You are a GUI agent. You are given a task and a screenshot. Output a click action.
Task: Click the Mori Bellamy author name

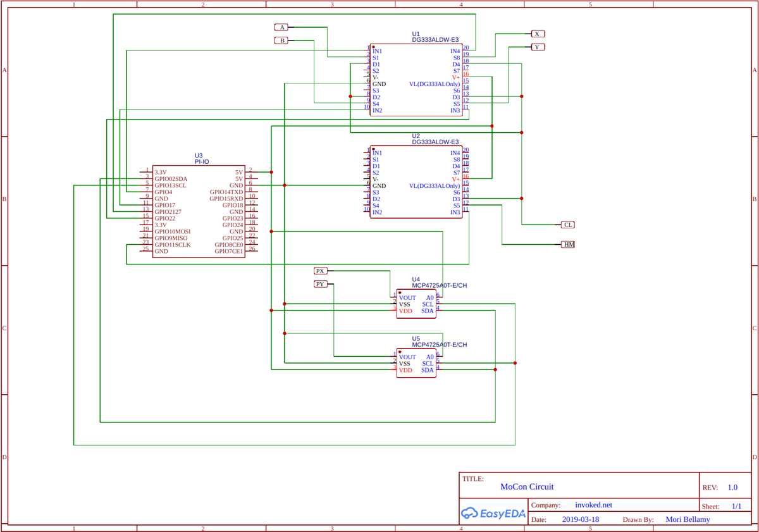[688, 519]
